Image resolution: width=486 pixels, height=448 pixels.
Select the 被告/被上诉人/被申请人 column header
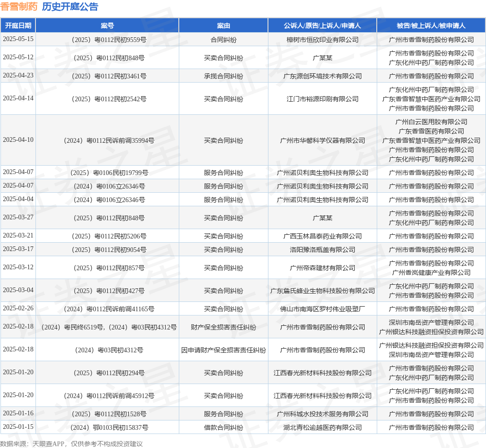(x=431, y=26)
